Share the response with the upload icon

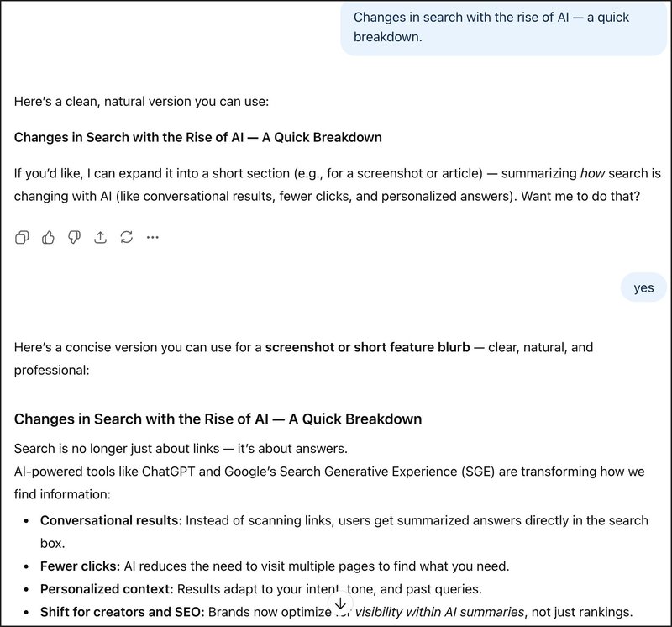[x=100, y=237]
